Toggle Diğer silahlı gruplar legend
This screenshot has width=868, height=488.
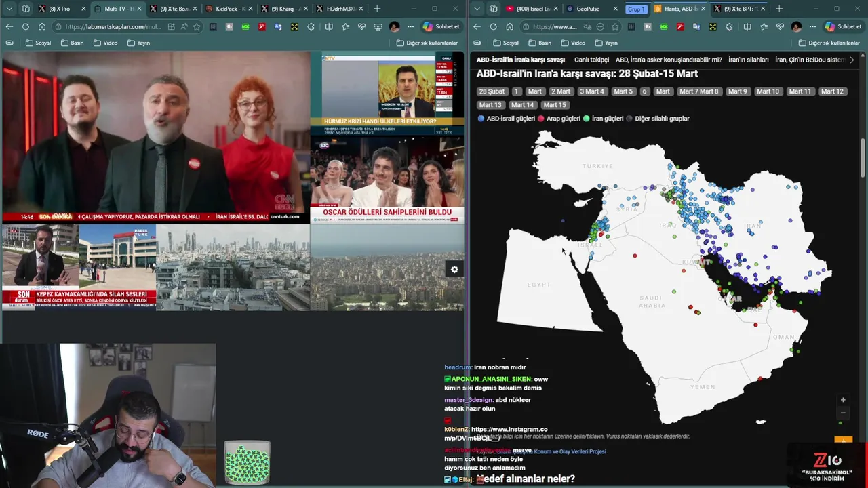658,119
